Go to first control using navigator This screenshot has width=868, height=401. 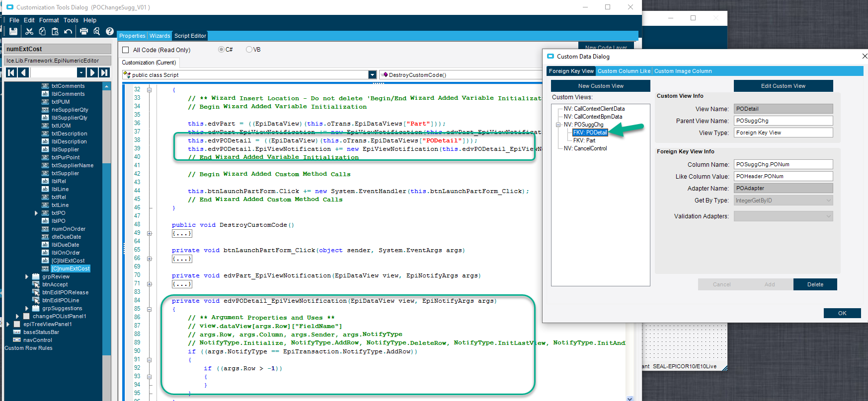11,72
